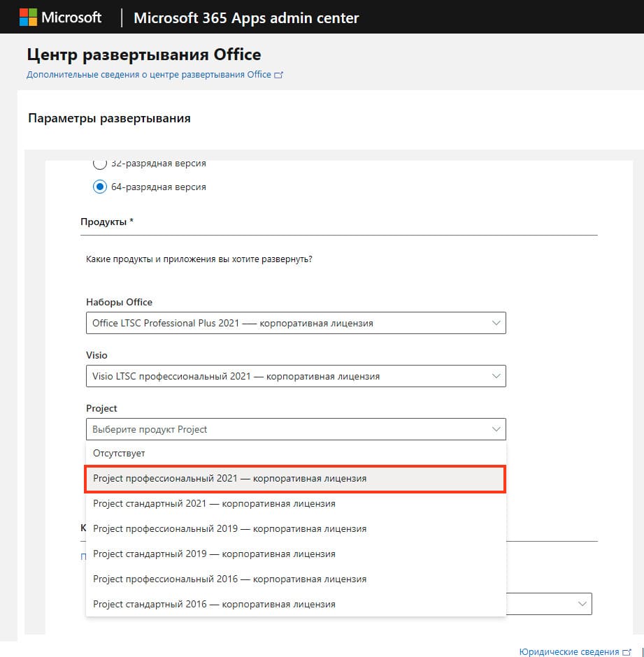Select Project стандартный 2021 option
Viewport: 644px width, 657px height.
tap(296, 504)
